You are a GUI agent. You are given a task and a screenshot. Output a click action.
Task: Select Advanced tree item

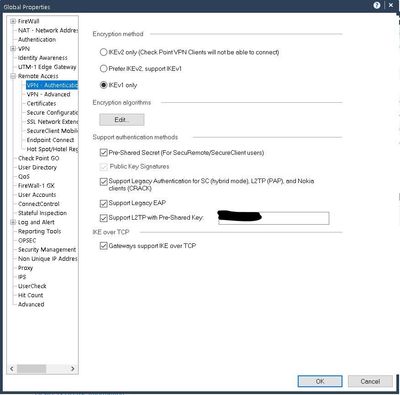(31, 304)
